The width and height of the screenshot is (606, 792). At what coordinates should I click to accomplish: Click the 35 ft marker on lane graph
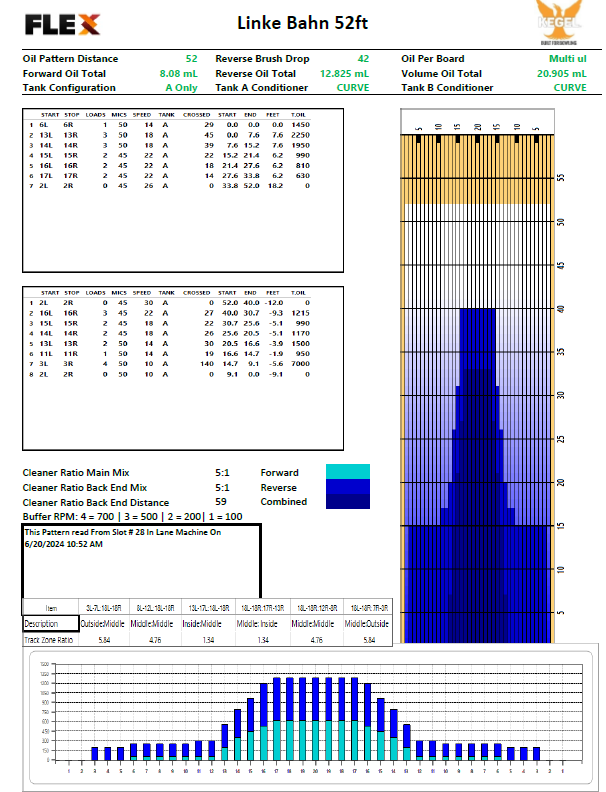561,352
